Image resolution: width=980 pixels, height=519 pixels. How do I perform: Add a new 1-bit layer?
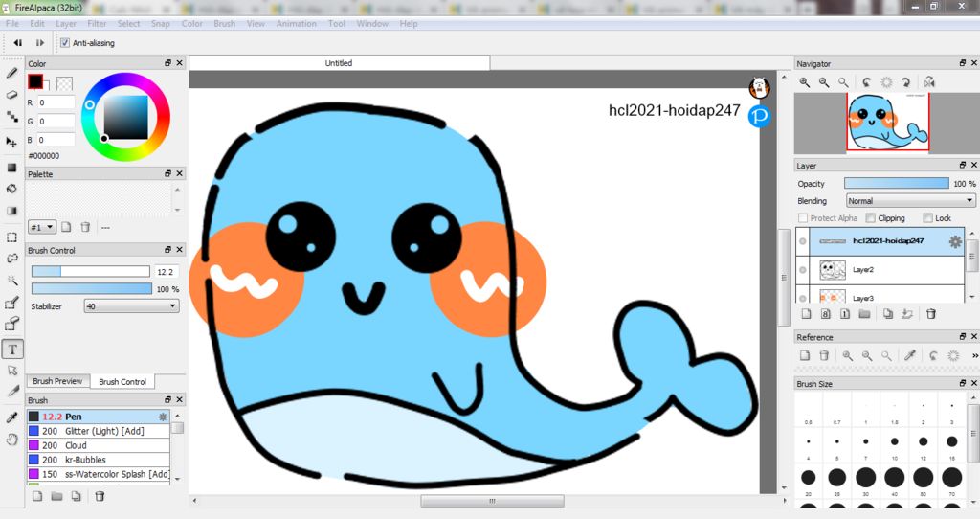845,314
